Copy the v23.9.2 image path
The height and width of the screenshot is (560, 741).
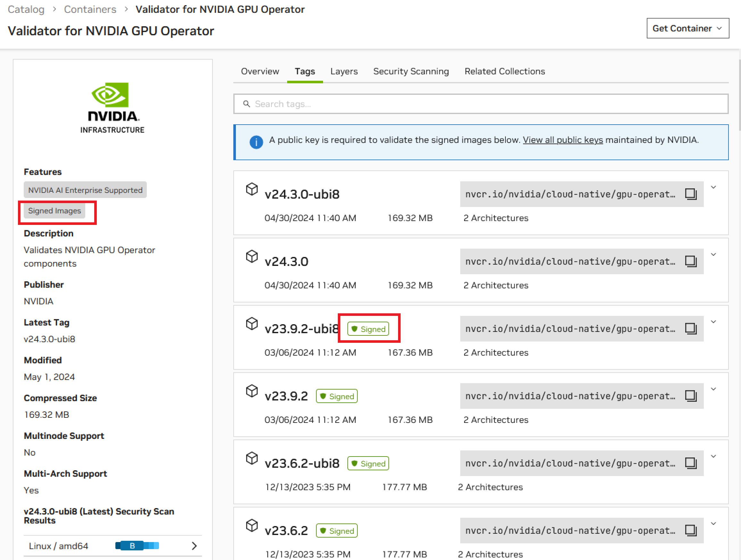(691, 396)
